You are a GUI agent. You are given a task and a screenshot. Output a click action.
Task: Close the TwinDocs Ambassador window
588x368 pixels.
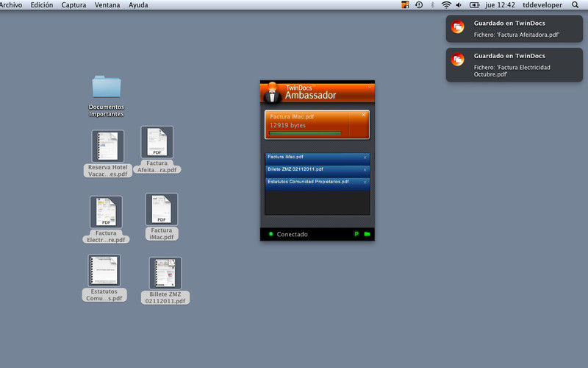coord(370,87)
